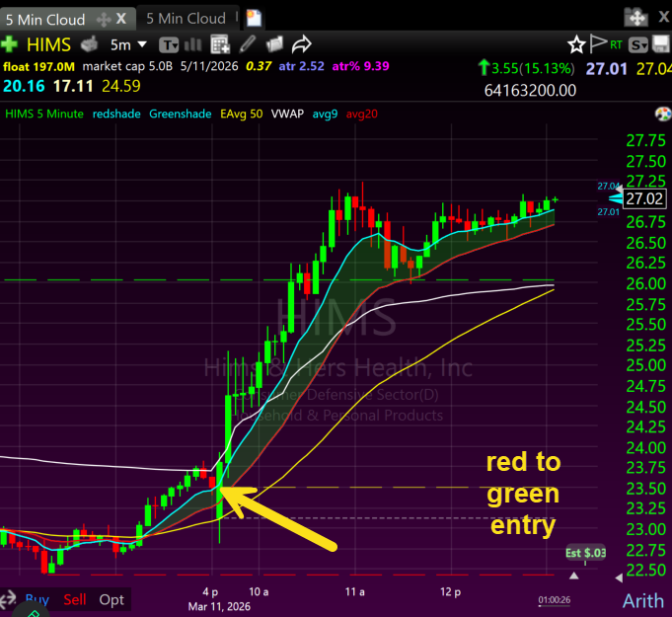Image resolution: width=672 pixels, height=617 pixels.
Task: Click the up triangle near the price axis
Action: (574, 576)
